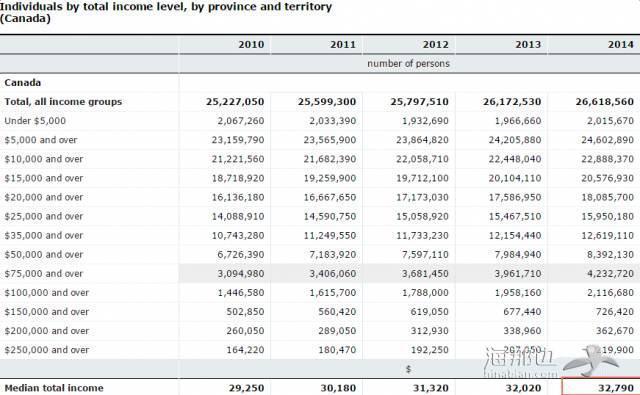Click the 'Canada' row heading
This screenshot has width=640, height=395.
22,82
